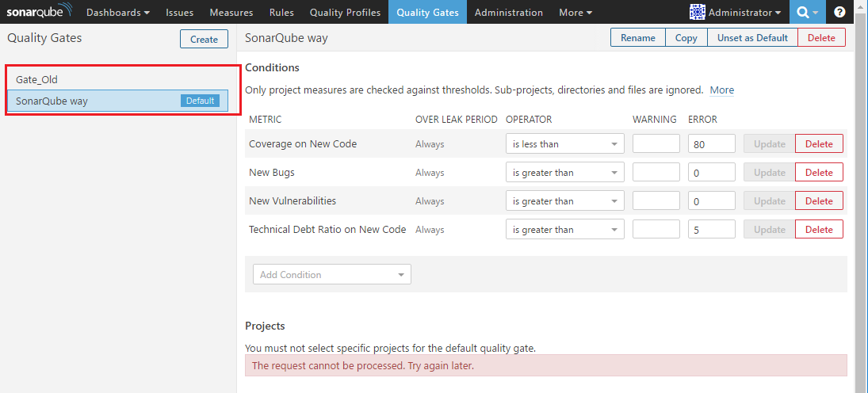Create a new quality gate
Image resolution: width=868 pixels, height=393 pixels.
pyautogui.click(x=204, y=39)
